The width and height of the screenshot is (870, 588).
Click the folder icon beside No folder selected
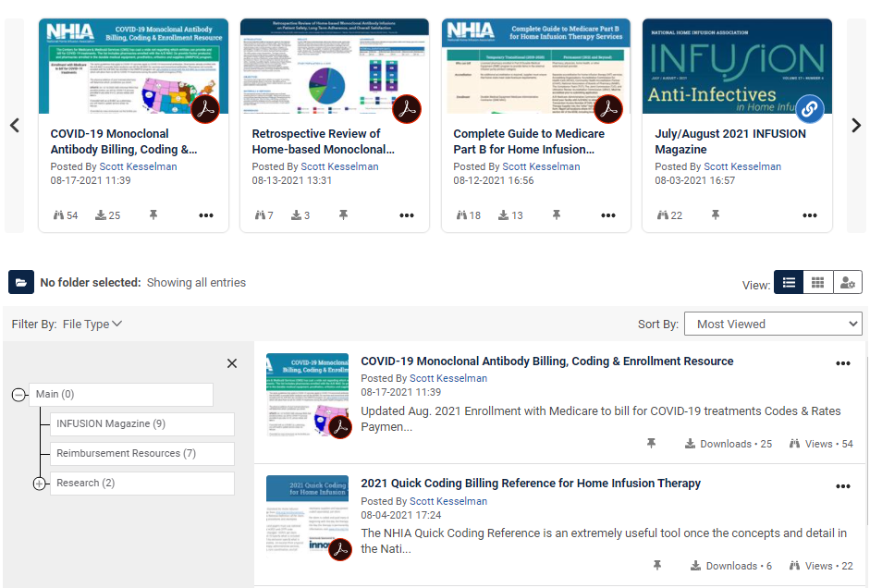[x=20, y=282]
